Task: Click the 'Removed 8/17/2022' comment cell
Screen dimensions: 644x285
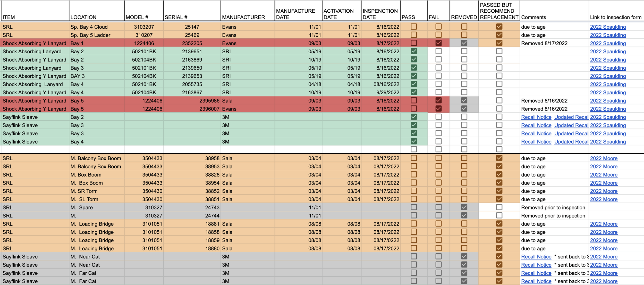Action: (x=554, y=43)
